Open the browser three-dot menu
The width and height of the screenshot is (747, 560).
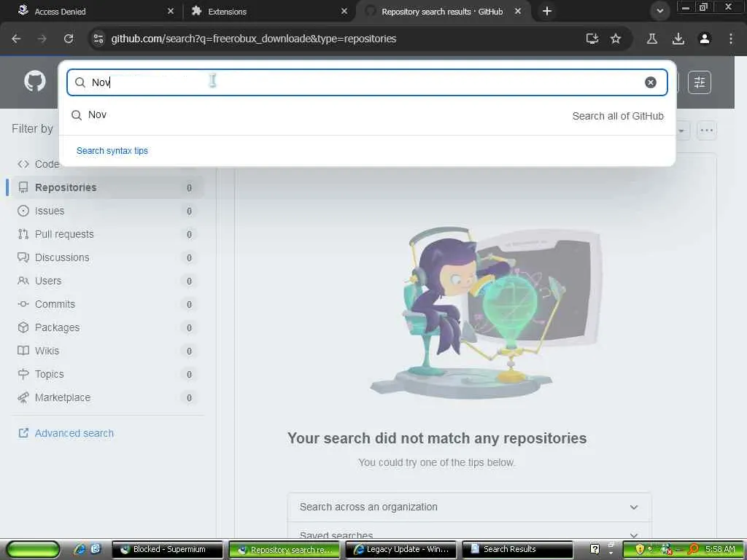(731, 39)
